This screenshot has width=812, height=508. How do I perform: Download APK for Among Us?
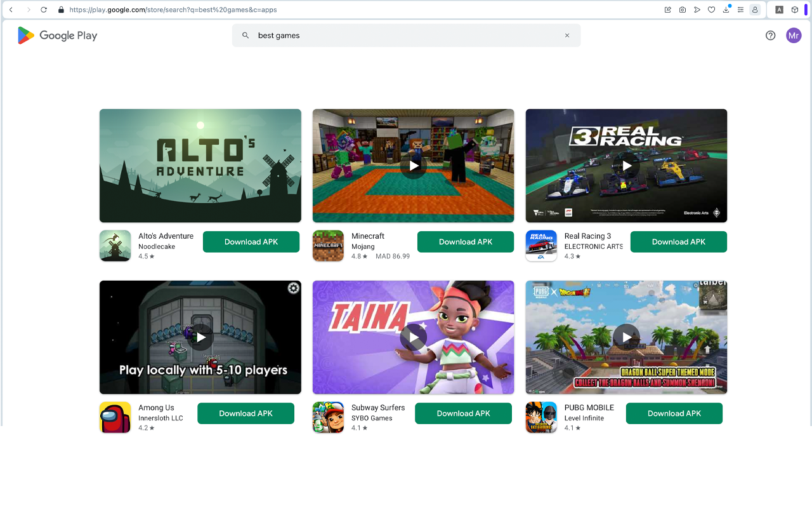pos(246,413)
